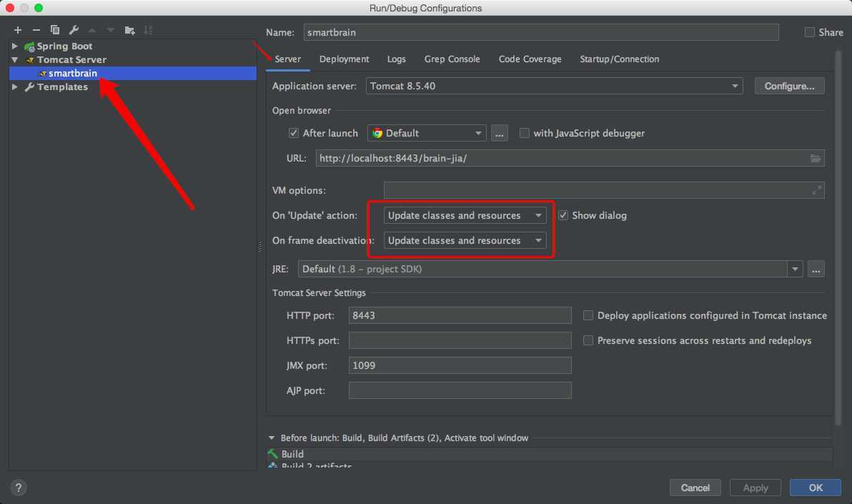Screen dimensions: 852x504
Task: Select the Templates tree item
Action: (x=132, y=87)
